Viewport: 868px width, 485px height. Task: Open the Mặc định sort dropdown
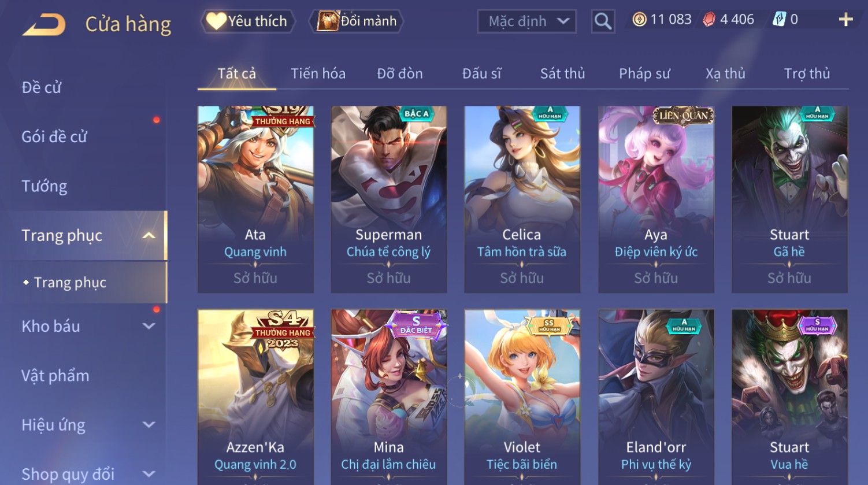click(x=526, y=21)
